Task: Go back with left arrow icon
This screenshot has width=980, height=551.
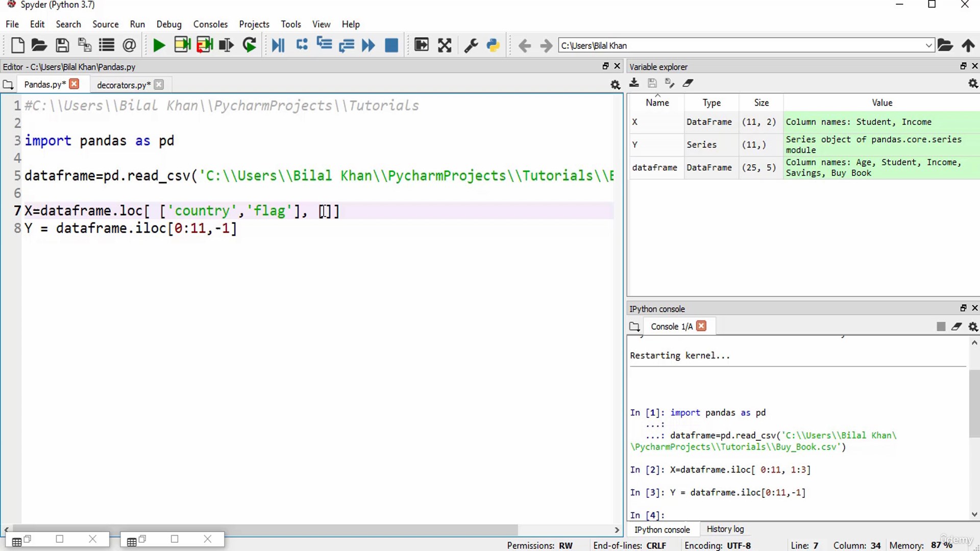Action: point(524,46)
